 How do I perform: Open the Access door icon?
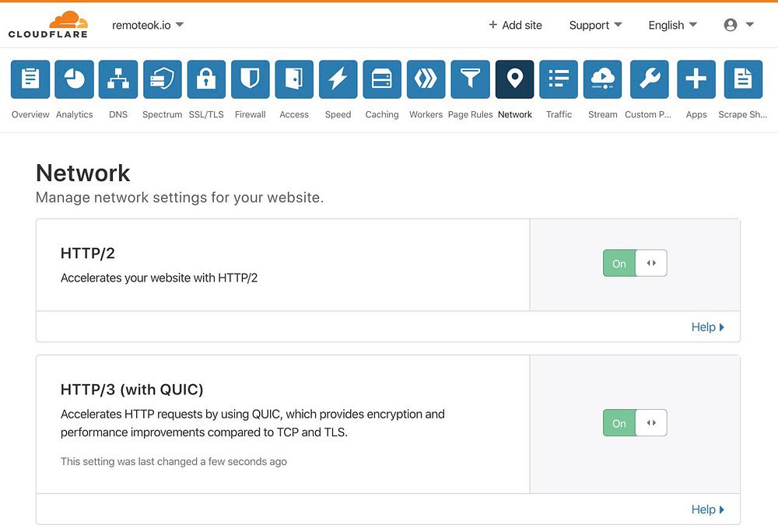(x=294, y=79)
